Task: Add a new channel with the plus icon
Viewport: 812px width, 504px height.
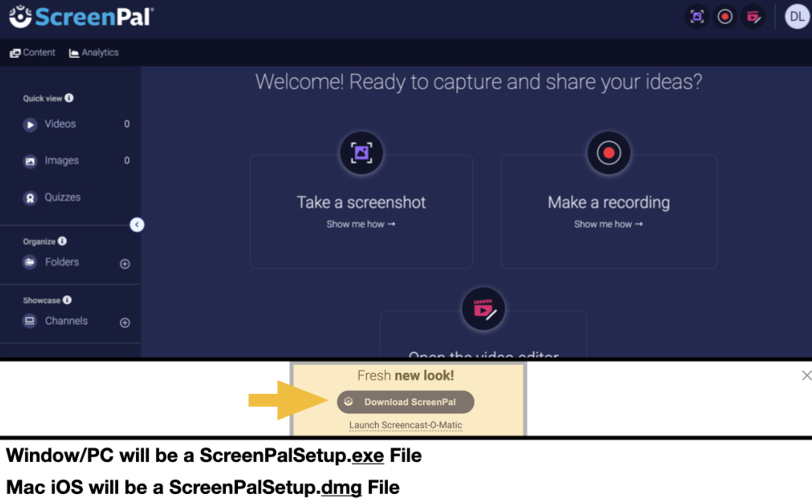Action: [124, 322]
